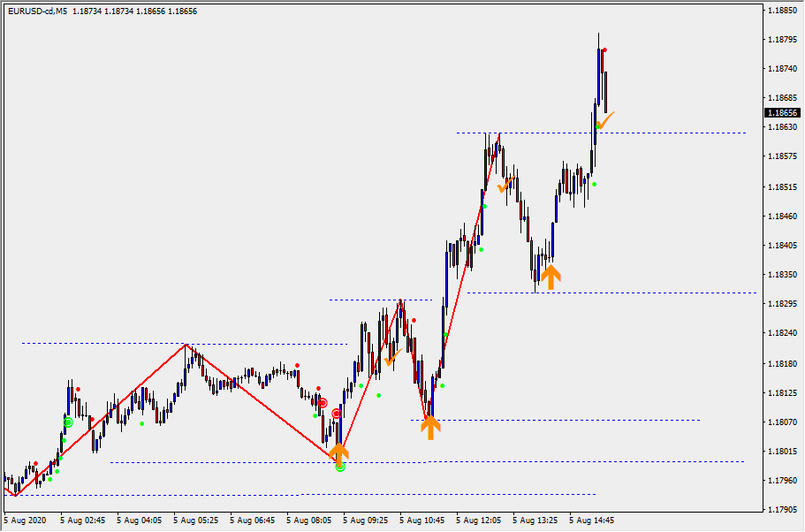Click the 1.18850 price axis label
805x532 pixels.
point(781,10)
